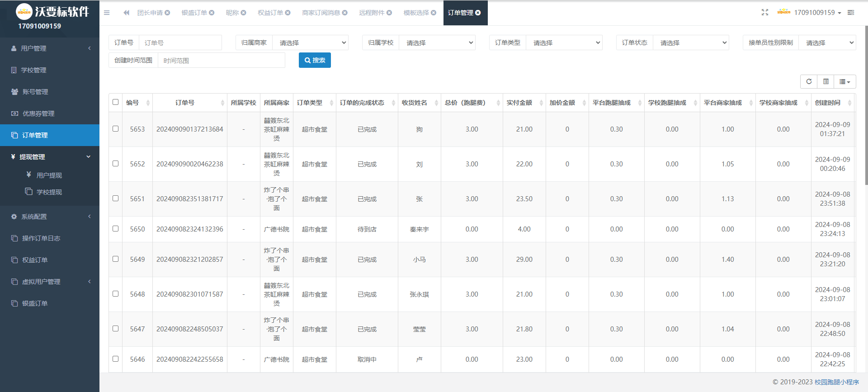Toggle the sidebar hamburger menu icon

pos(107,13)
